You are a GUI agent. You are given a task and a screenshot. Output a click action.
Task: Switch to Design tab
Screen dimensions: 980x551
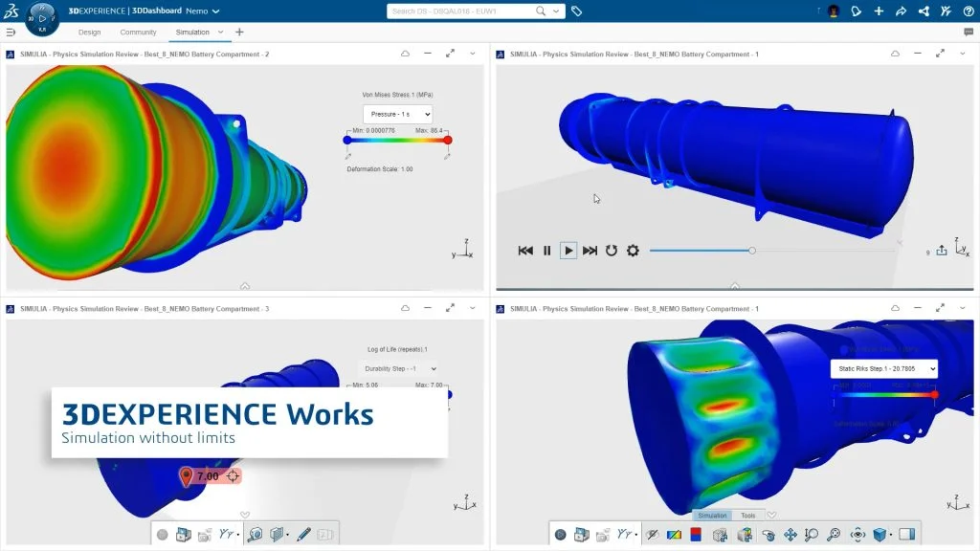click(89, 32)
